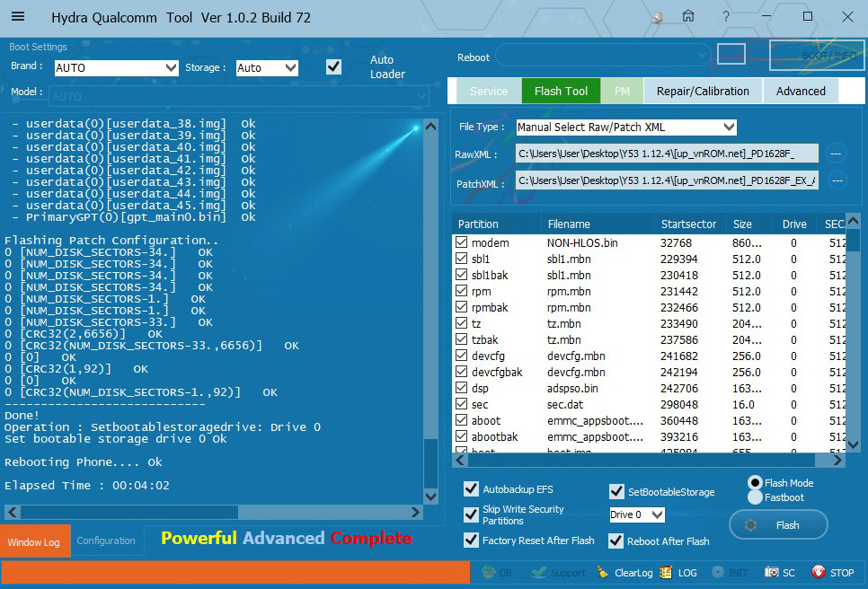Viewport: 868px width, 589px height.
Task: Open the File Type dropdown
Action: (625, 127)
